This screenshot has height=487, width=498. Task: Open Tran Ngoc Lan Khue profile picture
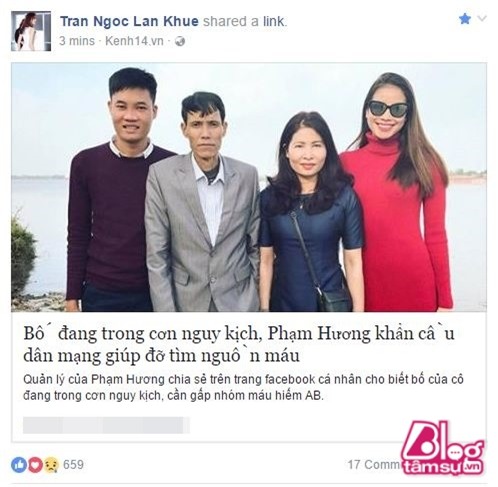[x=31, y=31]
